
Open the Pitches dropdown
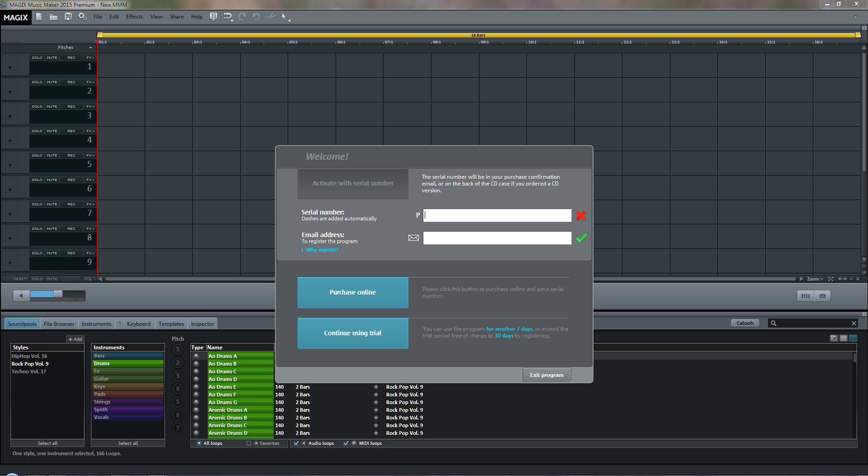tap(75, 47)
